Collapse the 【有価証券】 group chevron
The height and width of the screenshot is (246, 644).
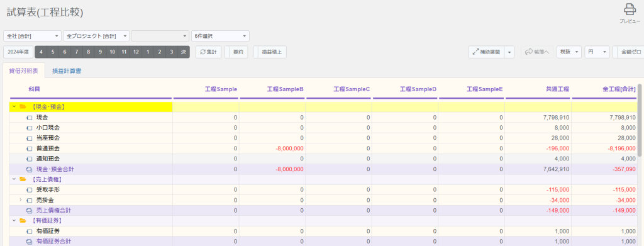point(14,221)
